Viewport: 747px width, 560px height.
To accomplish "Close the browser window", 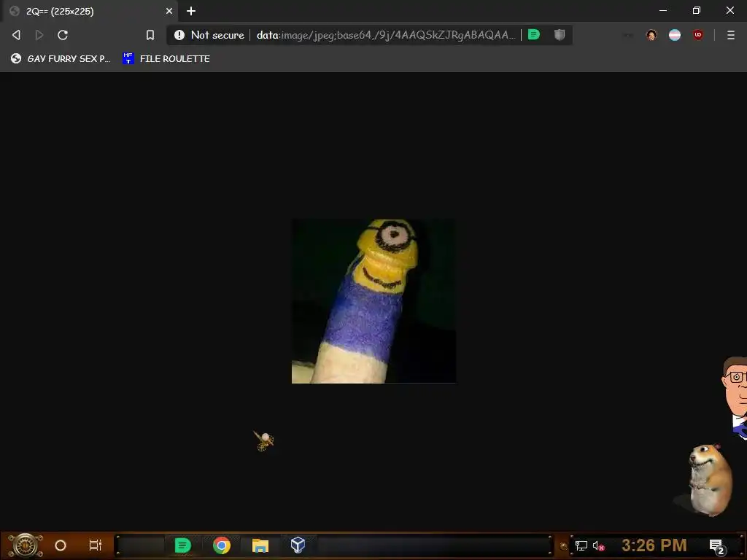I will (x=729, y=10).
